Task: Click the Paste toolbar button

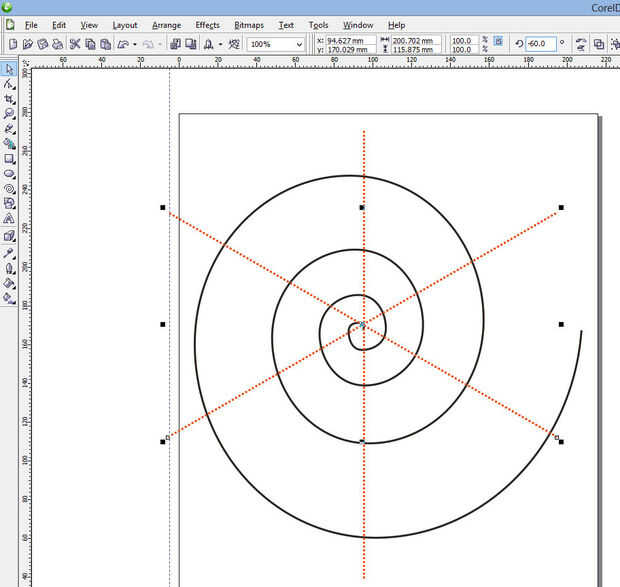Action: pyautogui.click(x=105, y=44)
